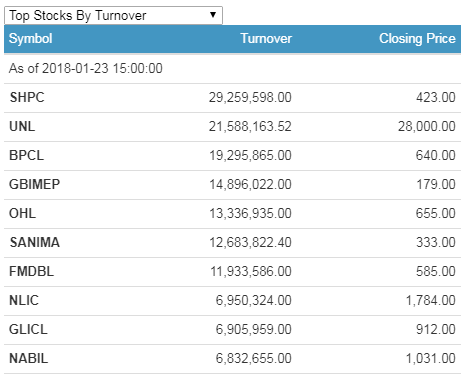Select closing price 423.00 for SHPC
Screen dimensions: 466x378
click(436, 97)
